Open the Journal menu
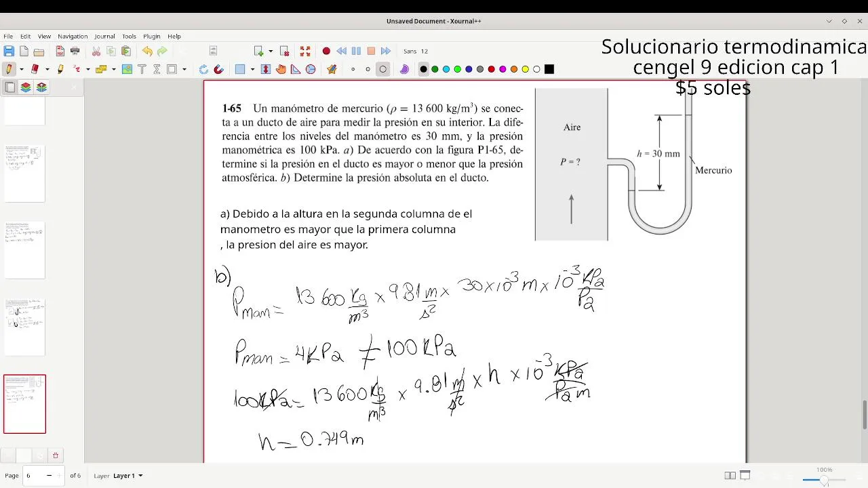Image resolution: width=868 pixels, height=488 pixels. point(104,36)
